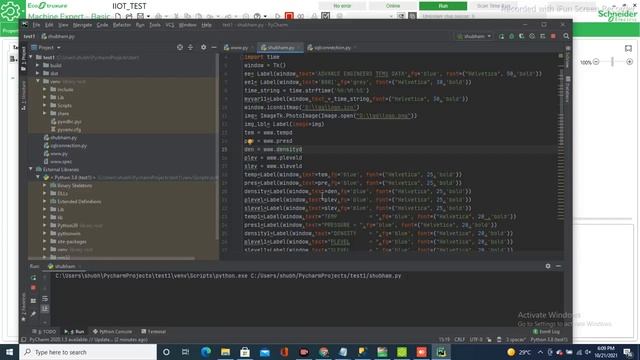Screen dimensions: 640x360
Task: Click the Run button in Machine Expert
Action: 443,6
